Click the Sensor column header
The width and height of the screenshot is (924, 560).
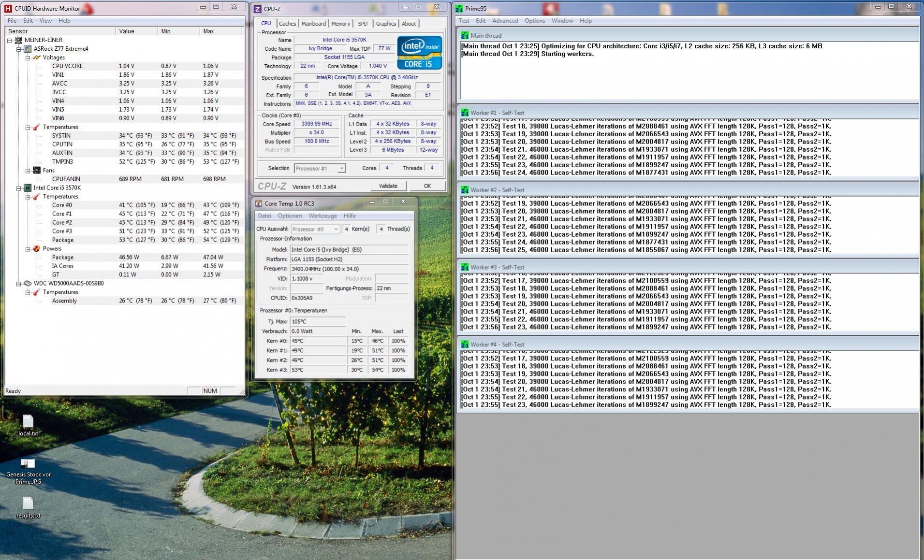tap(60, 31)
